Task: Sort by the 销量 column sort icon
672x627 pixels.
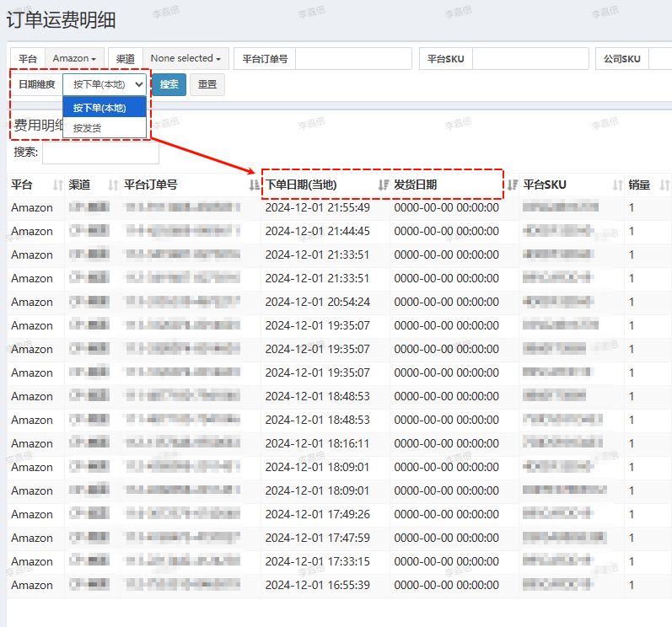Action: [664, 185]
